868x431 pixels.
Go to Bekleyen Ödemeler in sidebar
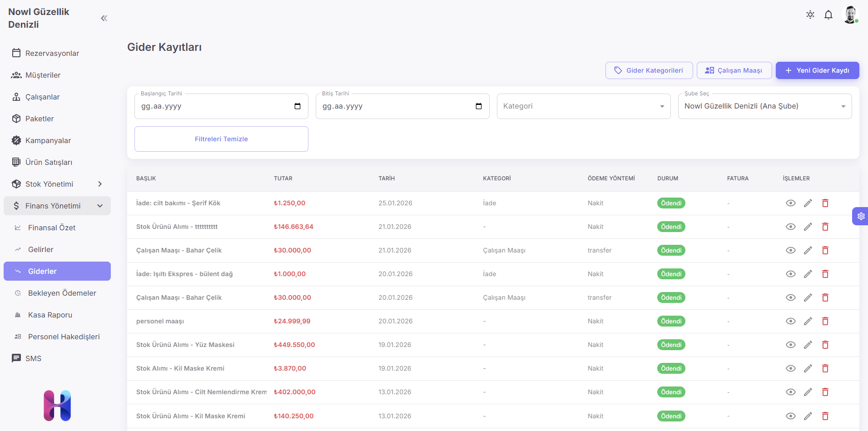click(x=62, y=293)
